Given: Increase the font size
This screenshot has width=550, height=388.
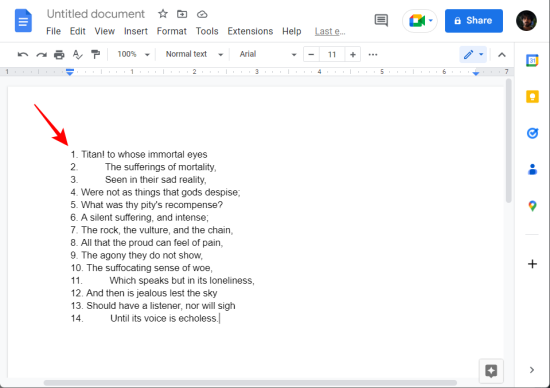Looking at the screenshot, I should tap(353, 54).
